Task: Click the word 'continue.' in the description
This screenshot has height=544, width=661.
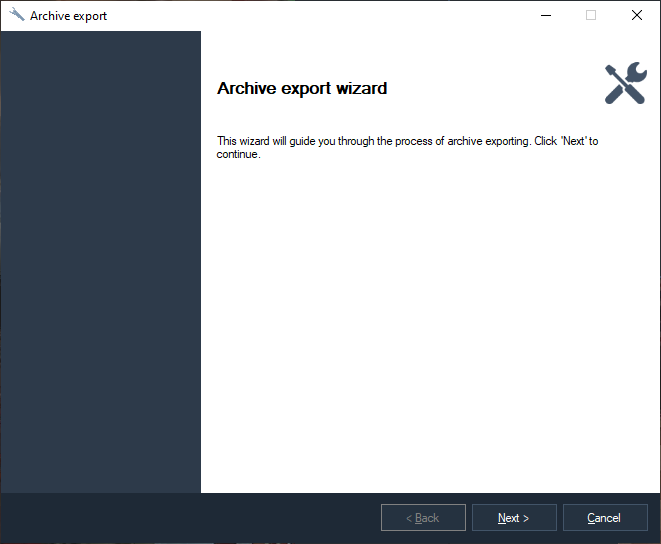Action: 239,154
